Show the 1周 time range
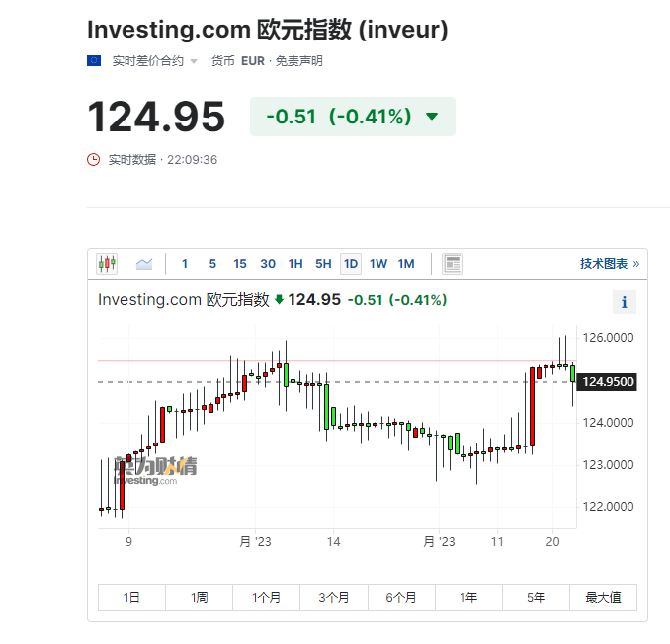 [199, 597]
